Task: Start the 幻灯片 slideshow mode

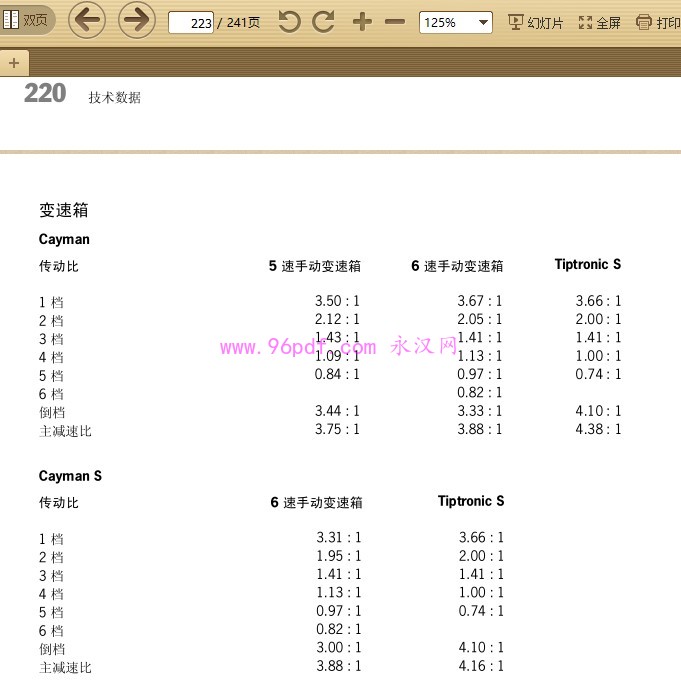Action: click(x=536, y=22)
